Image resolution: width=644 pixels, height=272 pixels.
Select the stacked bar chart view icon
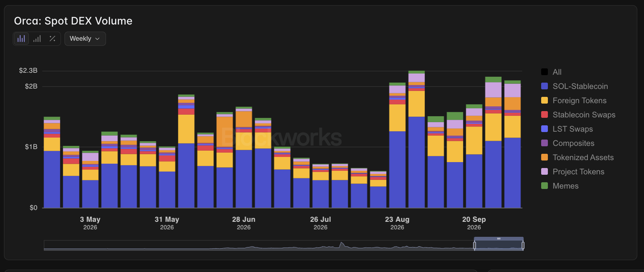point(21,39)
